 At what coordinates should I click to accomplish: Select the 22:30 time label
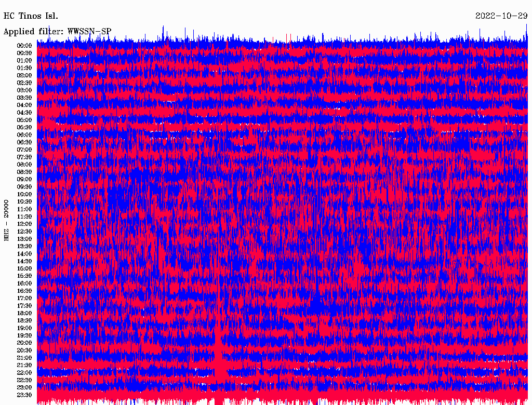pyautogui.click(x=24, y=380)
